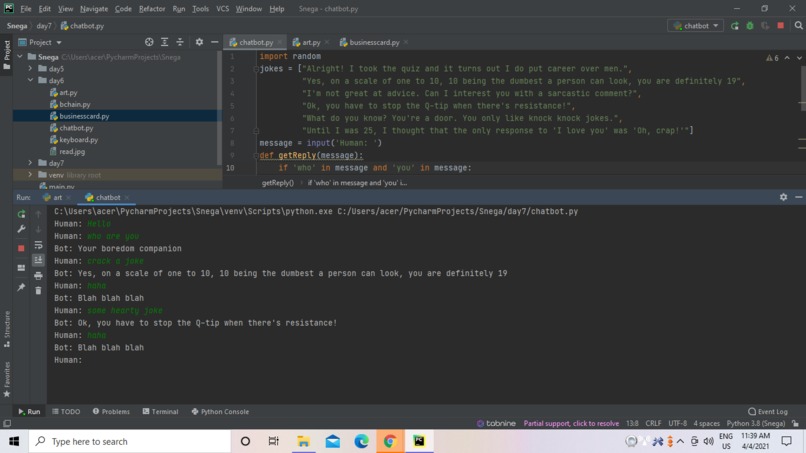Open the Project view dropdown
Viewport: 806px width, 453px height.
[x=40, y=42]
